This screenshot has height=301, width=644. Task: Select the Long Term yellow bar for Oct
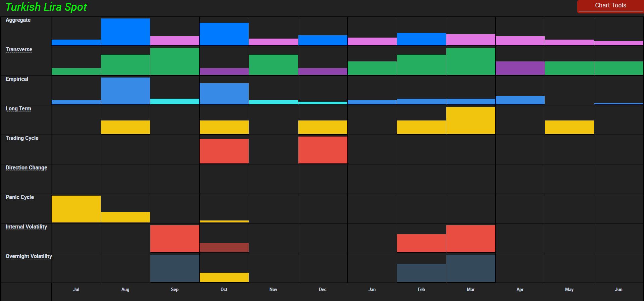(224, 127)
